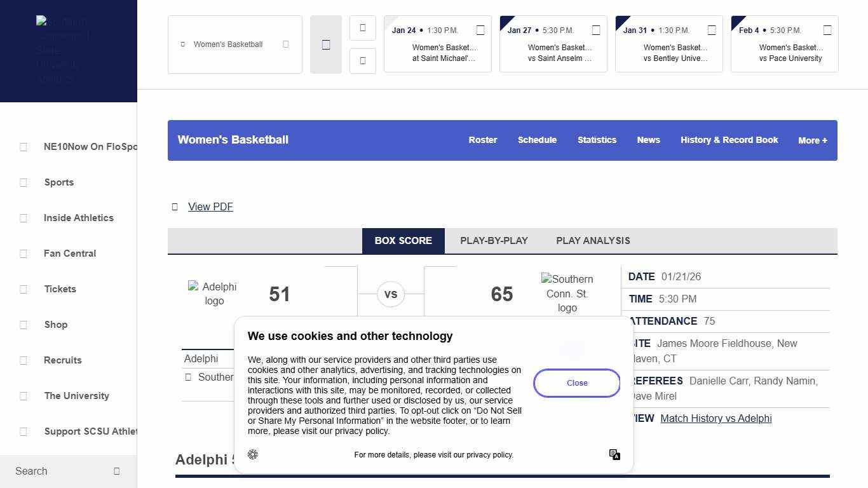Expand the Sports sidebar menu
This screenshot has width=868, height=488.
pyautogui.click(x=59, y=182)
